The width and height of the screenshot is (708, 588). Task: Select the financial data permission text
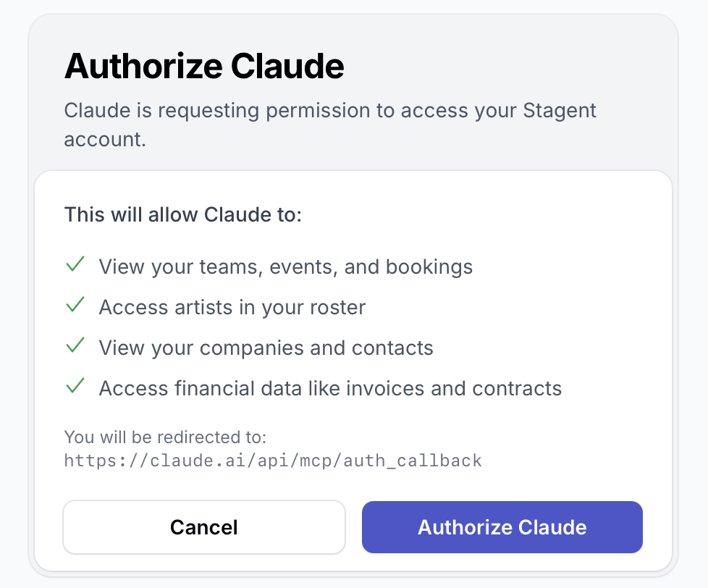point(330,388)
